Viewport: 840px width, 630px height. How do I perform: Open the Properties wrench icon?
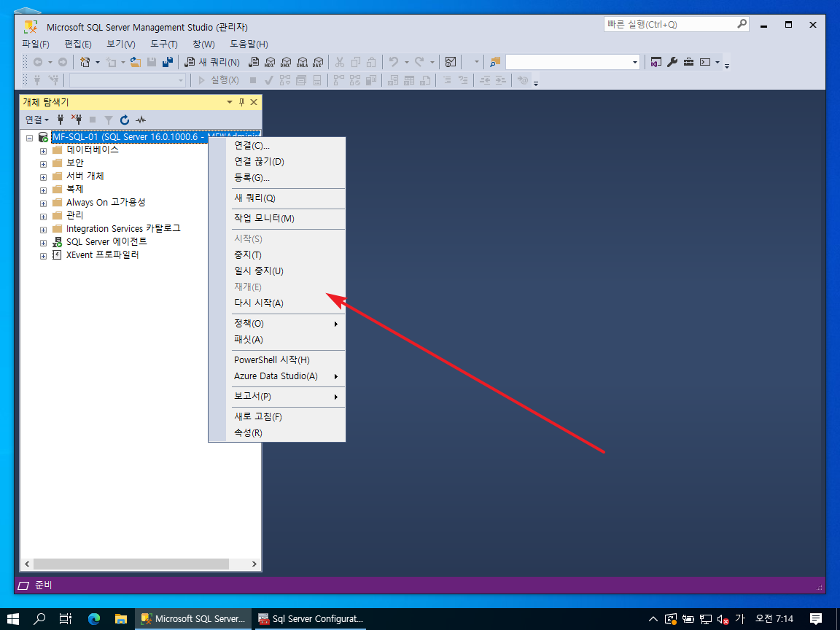coord(672,62)
